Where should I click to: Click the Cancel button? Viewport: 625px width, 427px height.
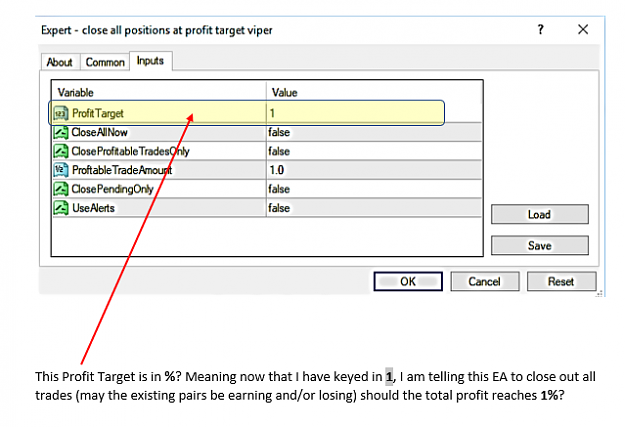coord(485,281)
